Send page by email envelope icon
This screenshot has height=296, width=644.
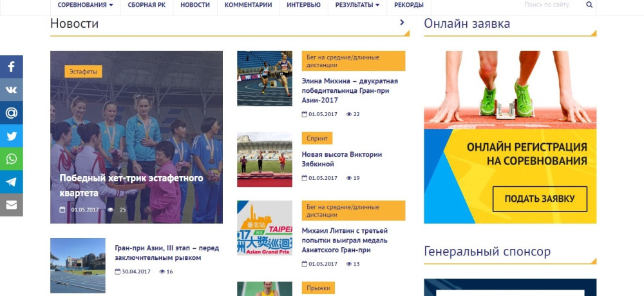(x=11, y=205)
